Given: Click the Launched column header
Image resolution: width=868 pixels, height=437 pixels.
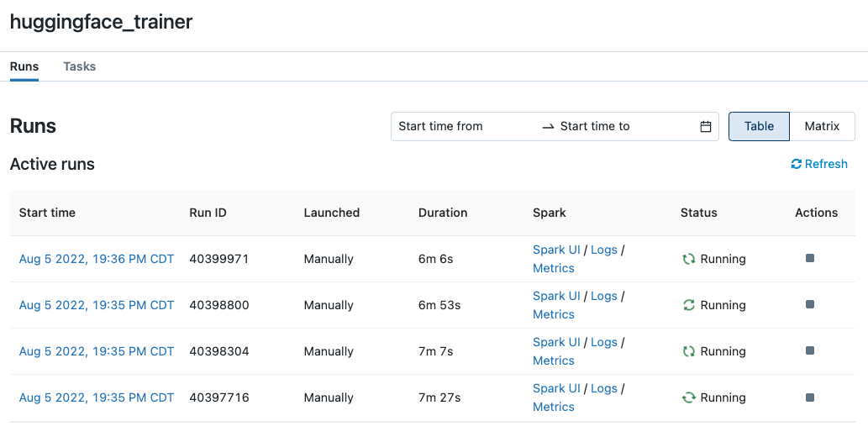Looking at the screenshot, I should pyautogui.click(x=332, y=213).
